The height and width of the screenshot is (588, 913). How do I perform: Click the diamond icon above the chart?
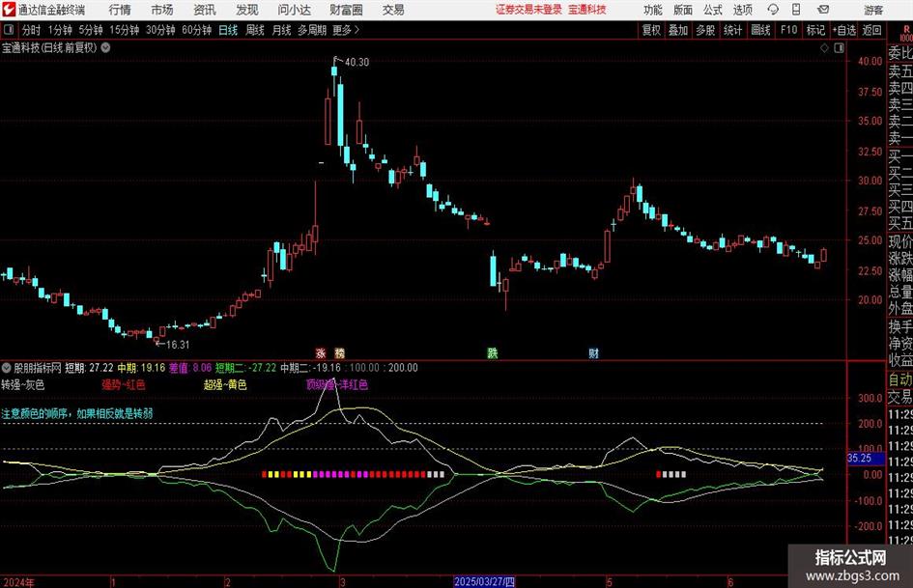824,47
